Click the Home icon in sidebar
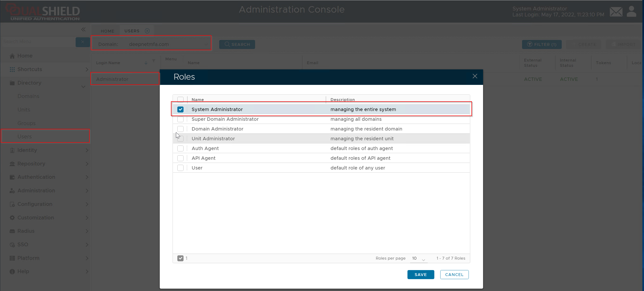644x291 pixels. tap(12, 56)
